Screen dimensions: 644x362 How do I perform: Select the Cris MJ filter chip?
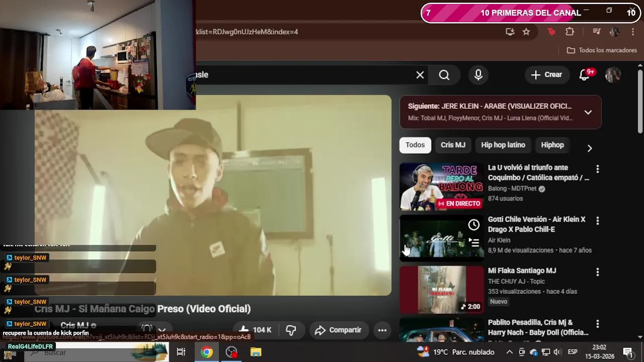[453, 145]
